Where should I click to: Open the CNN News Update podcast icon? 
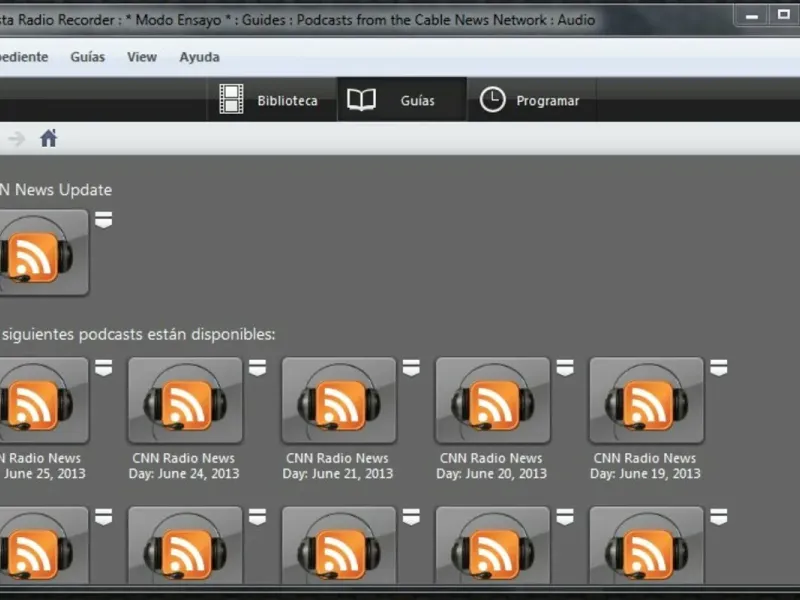(x=40, y=253)
